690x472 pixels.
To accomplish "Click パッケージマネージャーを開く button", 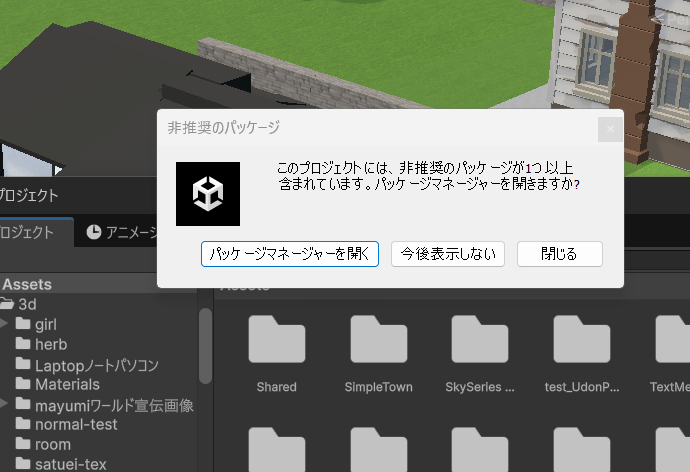I will pos(290,254).
